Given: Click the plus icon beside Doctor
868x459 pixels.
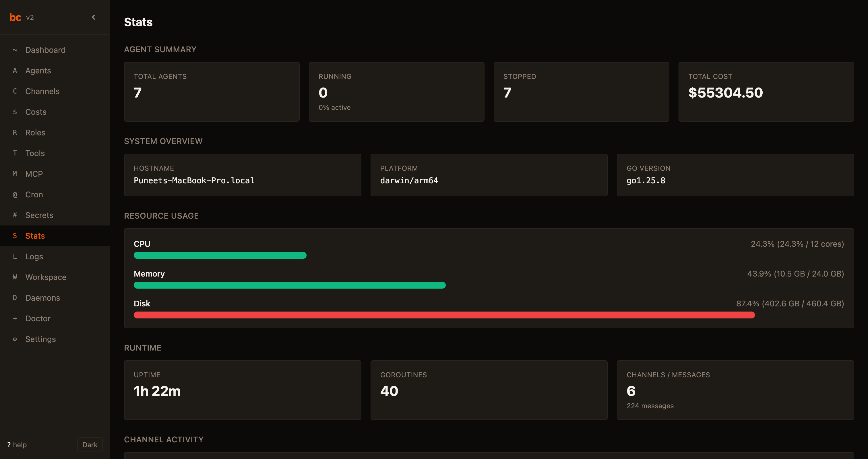Looking at the screenshot, I should (x=15, y=318).
